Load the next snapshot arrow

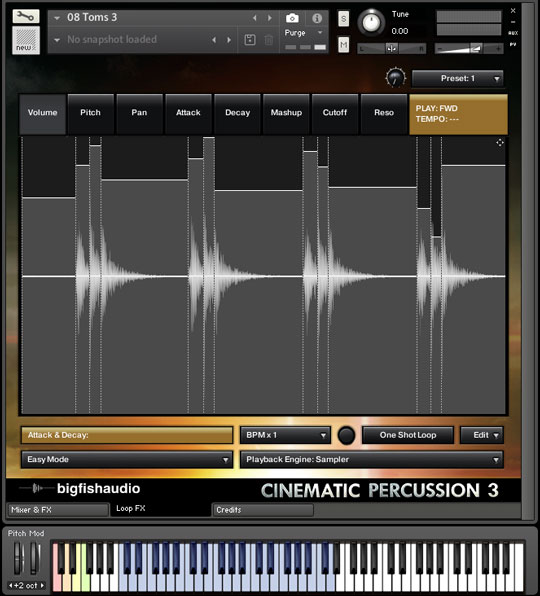click(229, 40)
